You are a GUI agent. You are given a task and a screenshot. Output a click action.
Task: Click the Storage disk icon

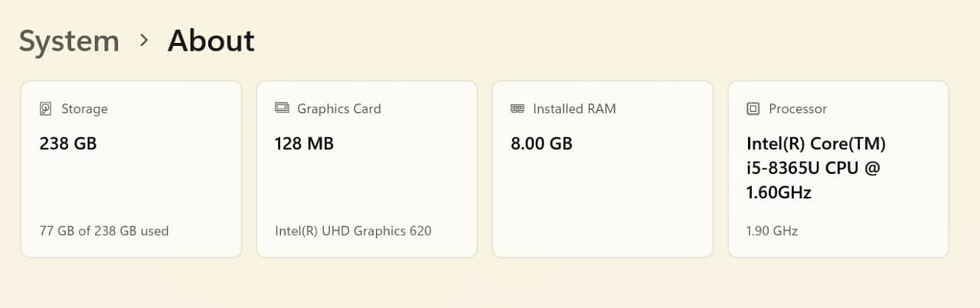pyautogui.click(x=46, y=109)
